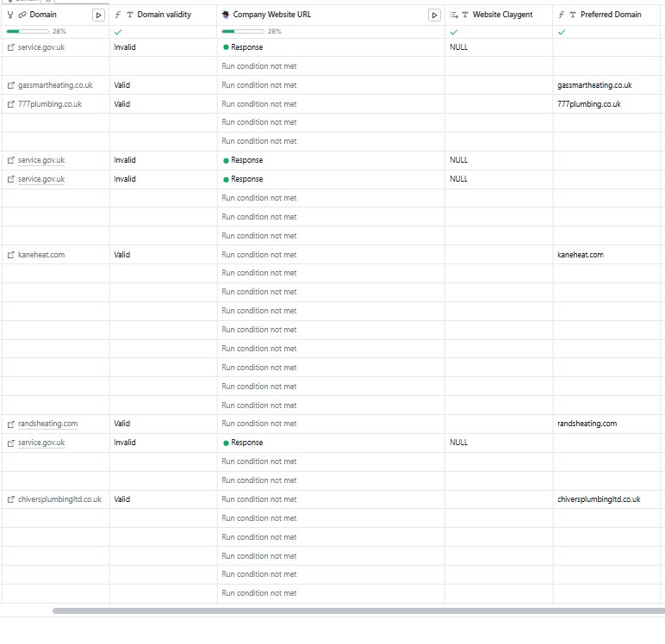Click the green checkmark under Website Claygent
This screenshot has height=644, width=665.
click(454, 32)
